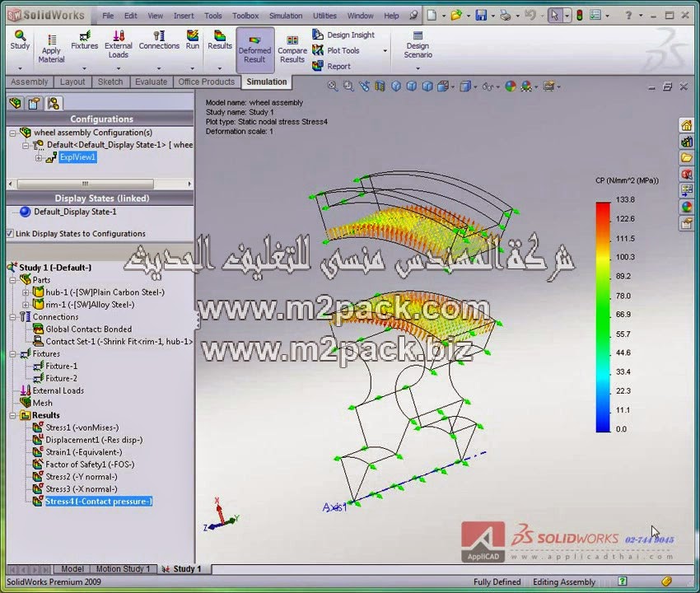This screenshot has height=593, width=700.
Task: Click Appearances color ball task pane icon
Action: click(x=687, y=207)
